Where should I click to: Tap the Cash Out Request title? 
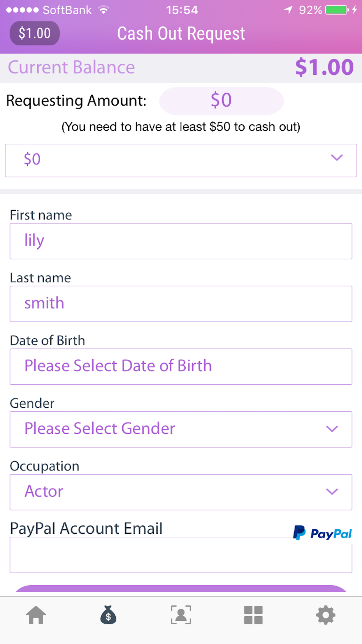181,33
